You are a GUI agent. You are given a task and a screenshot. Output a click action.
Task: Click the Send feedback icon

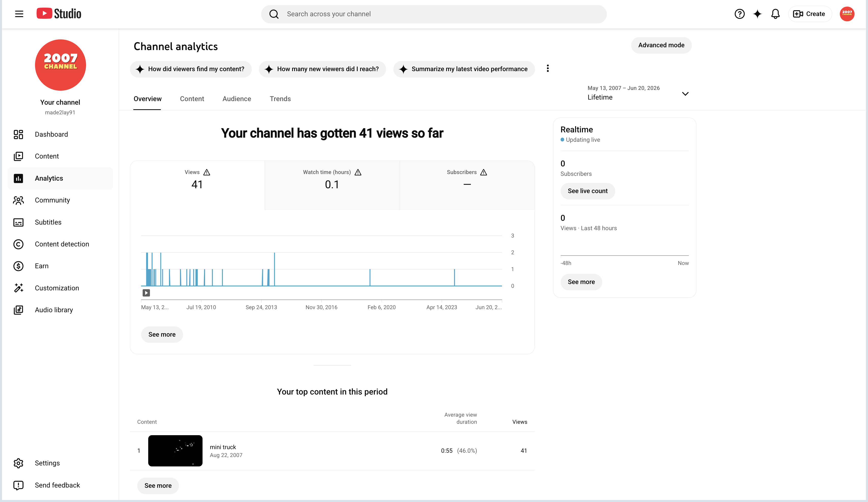point(18,485)
